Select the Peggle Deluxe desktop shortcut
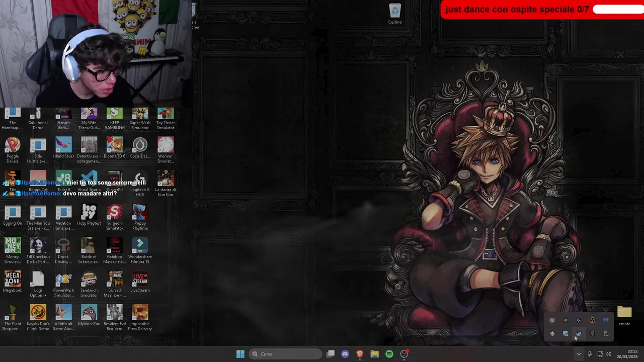 13,150
